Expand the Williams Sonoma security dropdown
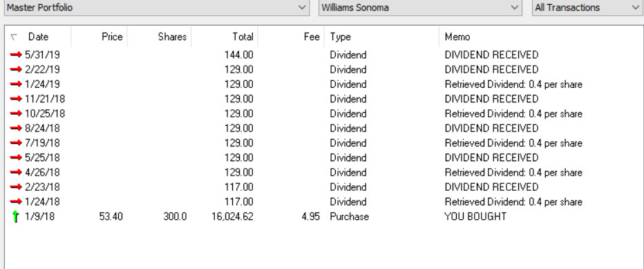This screenshot has height=269, width=644. coord(420,8)
